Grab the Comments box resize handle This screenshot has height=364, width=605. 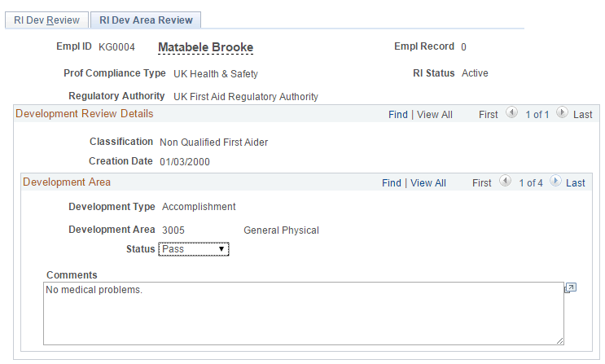559,340
